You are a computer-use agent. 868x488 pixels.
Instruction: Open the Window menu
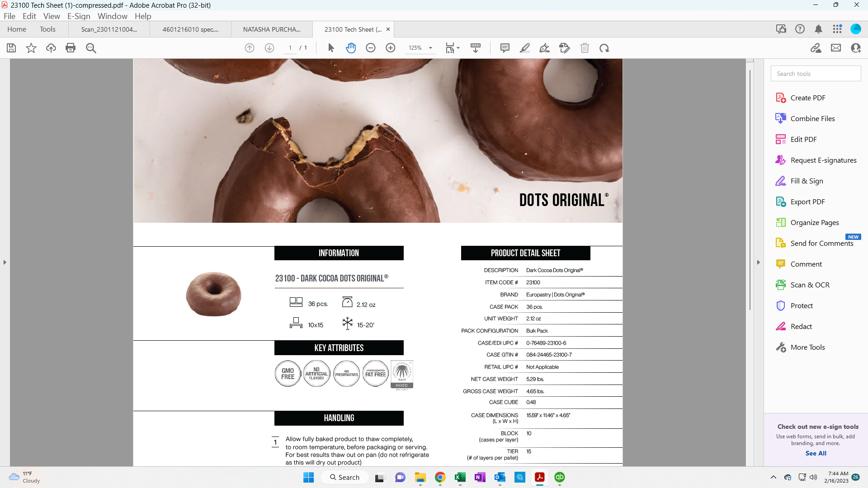coord(113,16)
